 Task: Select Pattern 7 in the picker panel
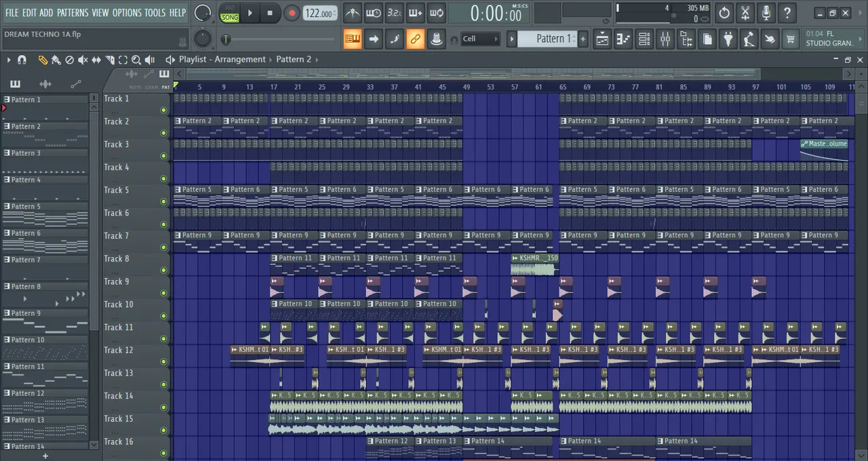(x=45, y=260)
